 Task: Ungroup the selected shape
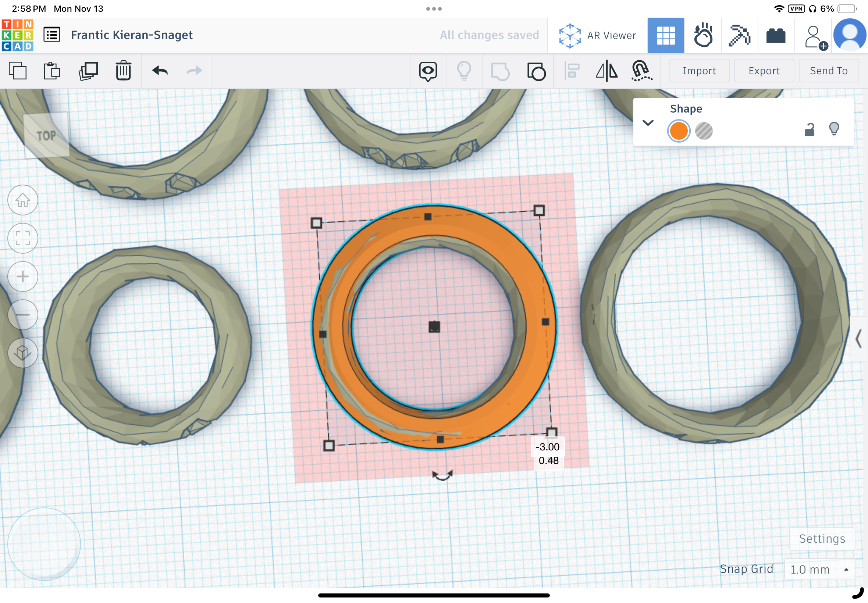[x=536, y=70]
